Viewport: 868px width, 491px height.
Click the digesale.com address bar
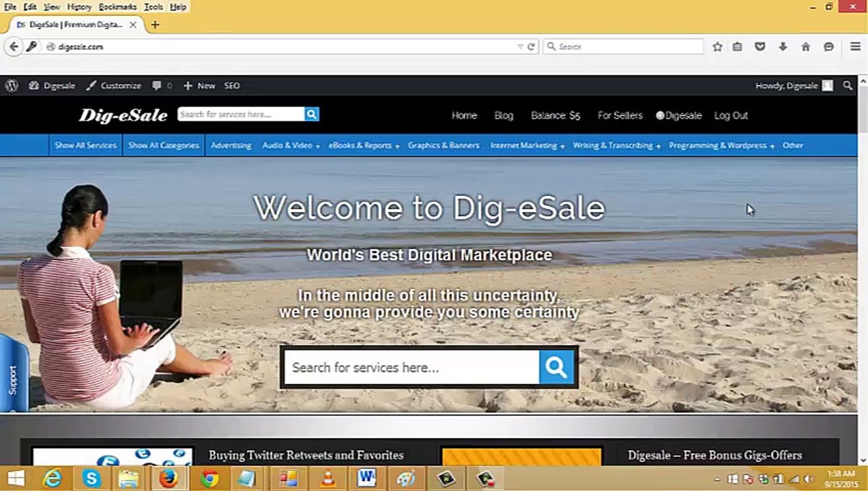coord(280,46)
